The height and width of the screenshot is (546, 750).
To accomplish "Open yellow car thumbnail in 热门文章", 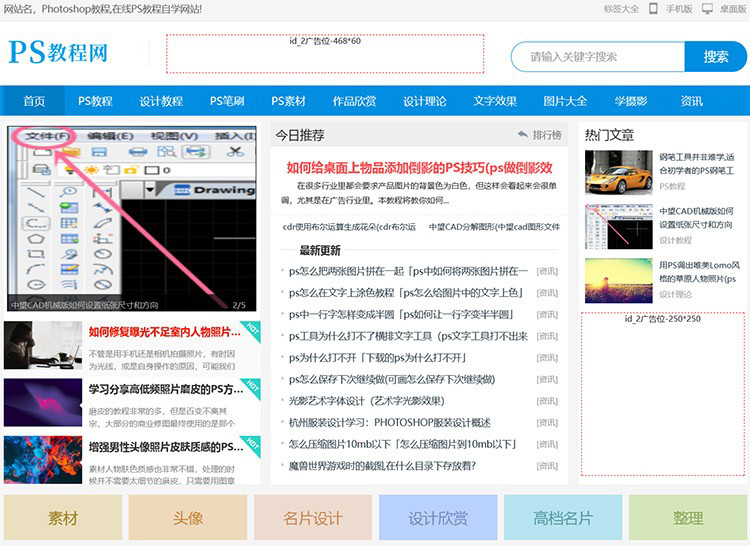I will [x=618, y=172].
